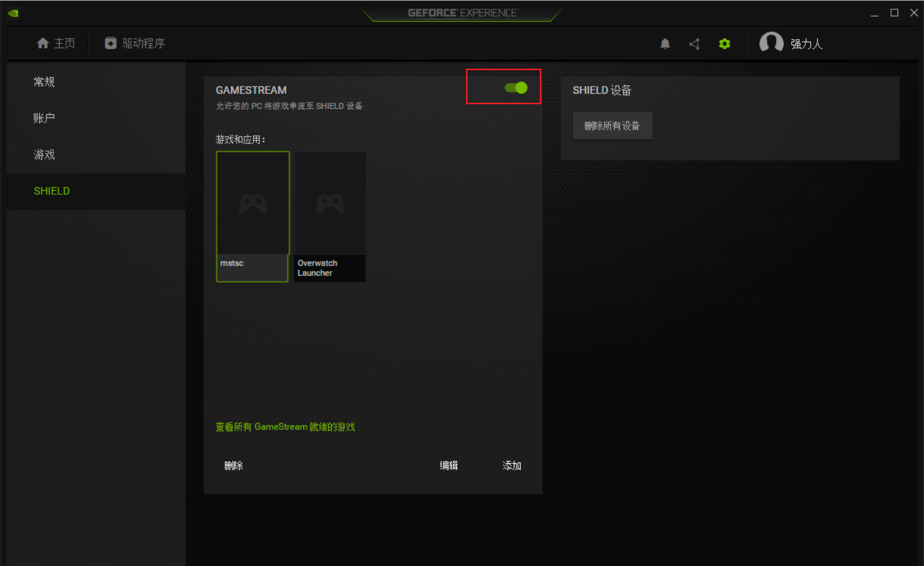Open the 驱动程序 drivers tab
The height and width of the screenshot is (566, 924).
pyautogui.click(x=135, y=43)
